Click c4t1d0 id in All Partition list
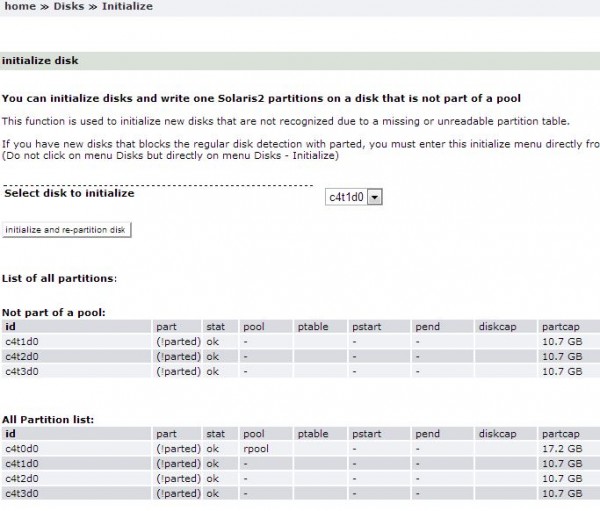The height and width of the screenshot is (511, 600). [22, 464]
